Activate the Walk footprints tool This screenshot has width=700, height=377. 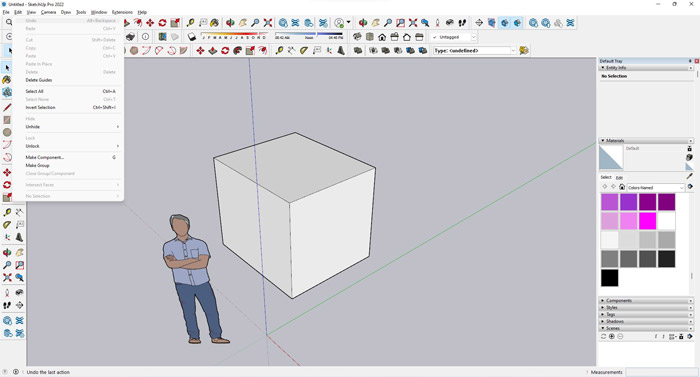tap(462, 23)
